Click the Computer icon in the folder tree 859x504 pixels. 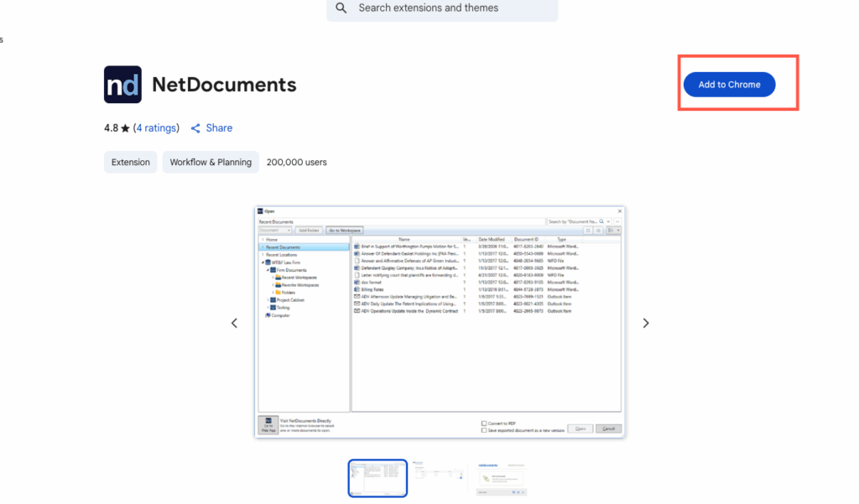tap(268, 315)
